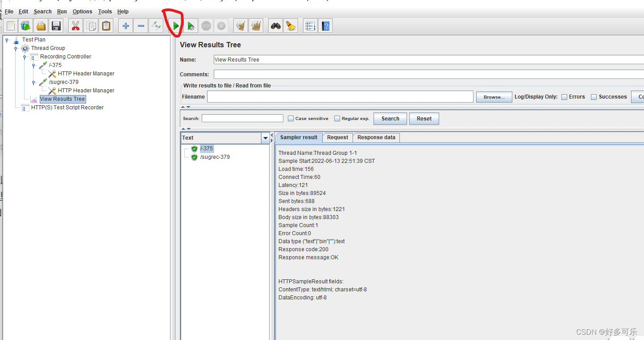The width and height of the screenshot is (644, 340).
Task: Select the /-375 result entry
Action: [x=207, y=149]
